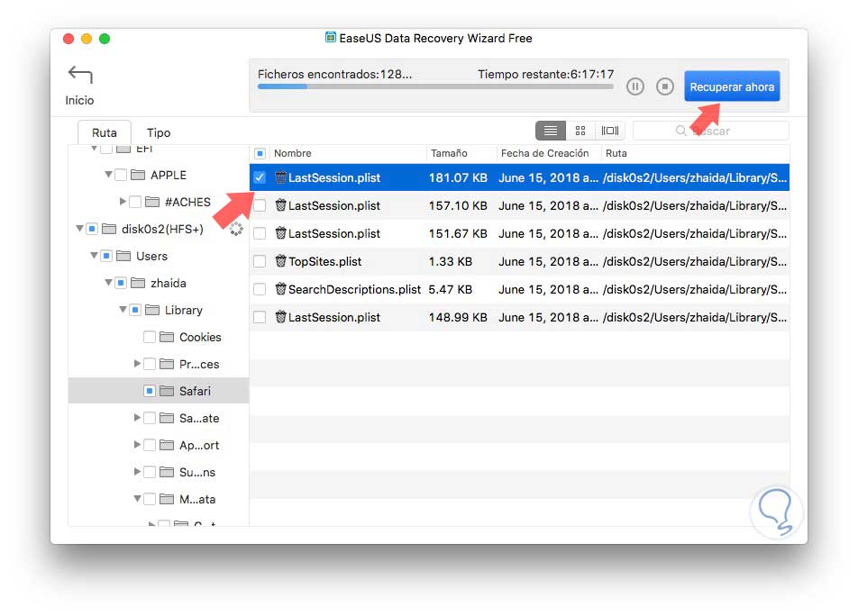The image size is (858, 616).
Task: Click the zhaida folder icon
Action: click(138, 283)
